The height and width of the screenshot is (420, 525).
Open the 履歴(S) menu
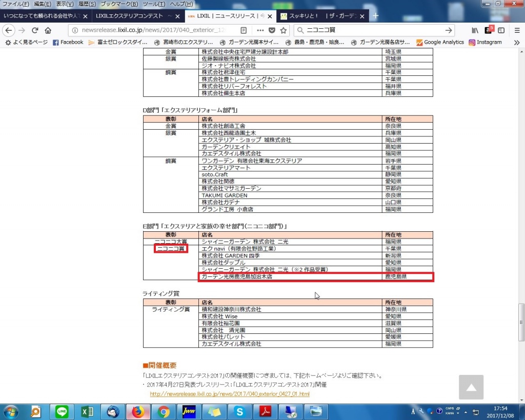(87, 4)
